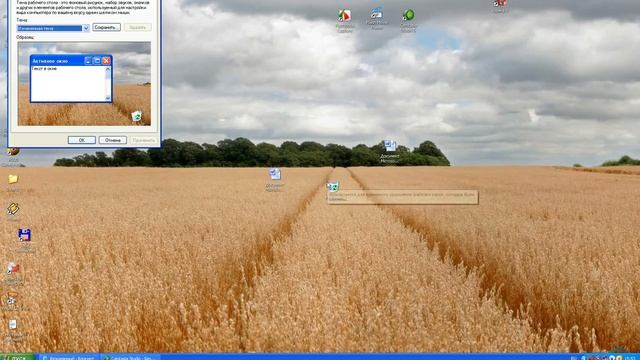Open the green ball shortcut icon

408,16
